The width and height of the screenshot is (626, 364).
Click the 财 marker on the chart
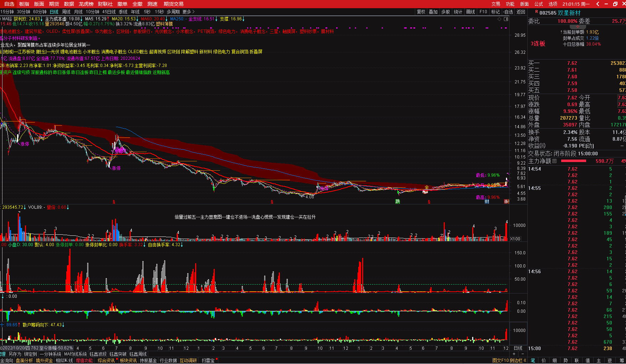[x=487, y=202]
